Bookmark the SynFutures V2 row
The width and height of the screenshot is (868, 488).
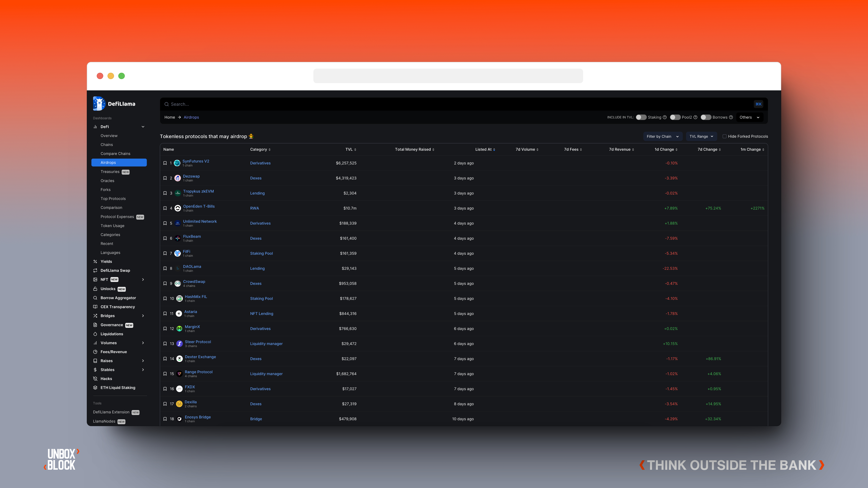coord(165,163)
